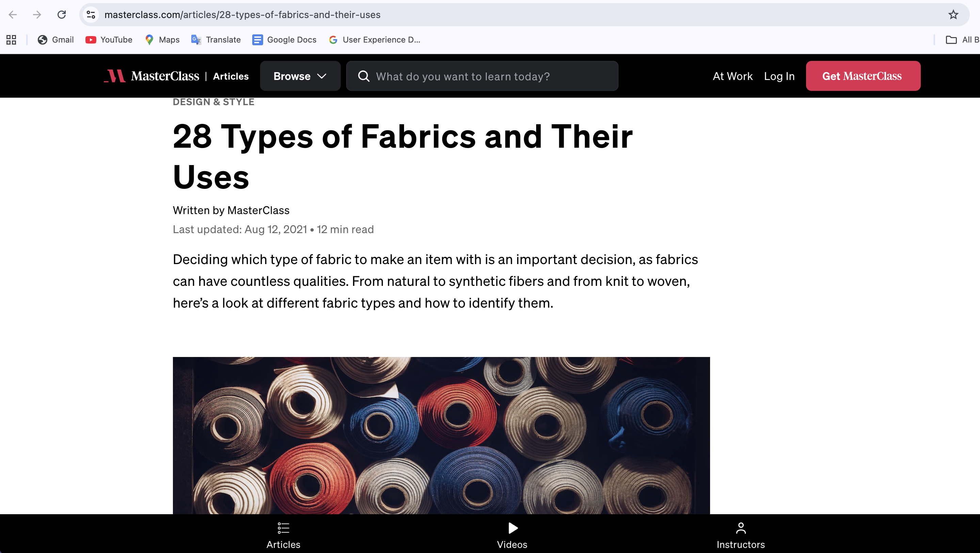980x553 pixels.
Task: Open Gmail from the bookmarks bar
Action: click(x=55, y=39)
